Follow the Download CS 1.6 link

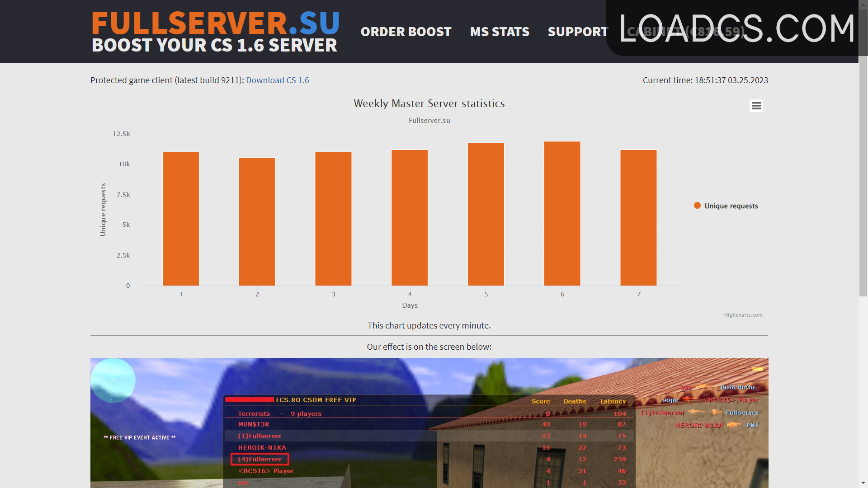(278, 80)
